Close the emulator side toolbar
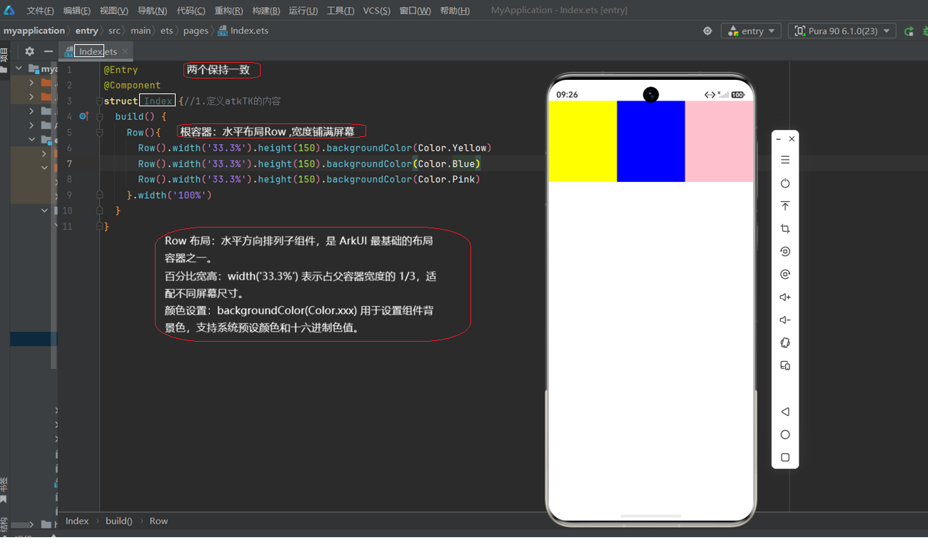Image resolution: width=928 pixels, height=560 pixels. pos(792,139)
